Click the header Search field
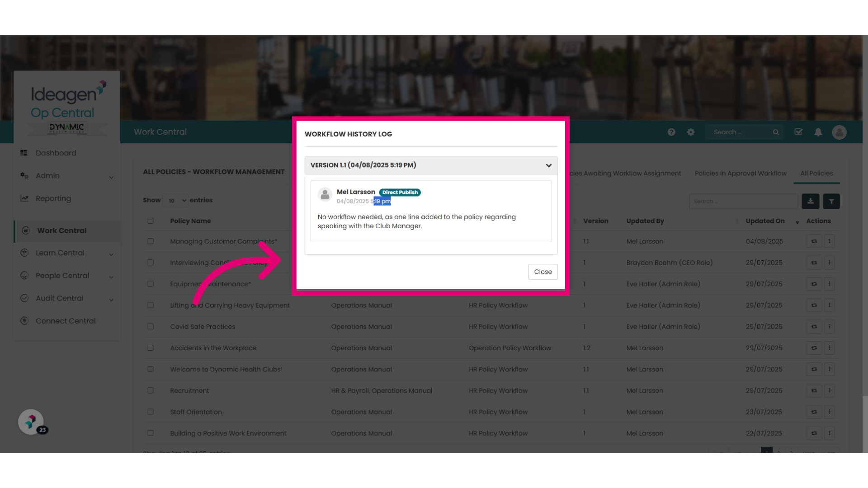The height and width of the screenshot is (488, 868). point(740,132)
